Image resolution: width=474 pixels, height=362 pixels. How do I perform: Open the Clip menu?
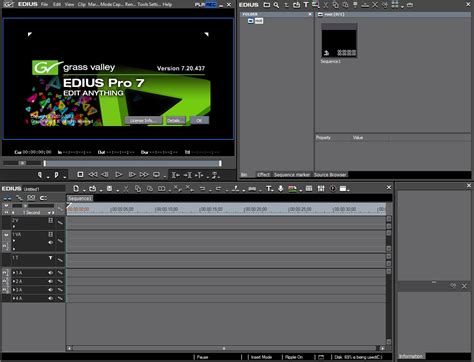point(82,5)
